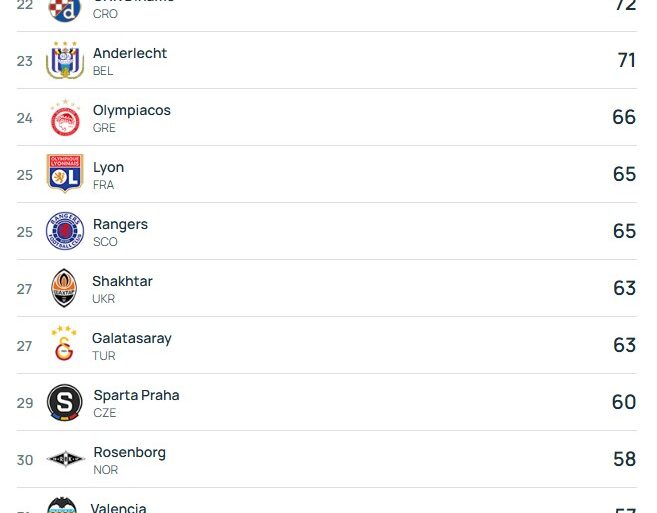Click Sparta Praha's score of 60
657x513 pixels.
pos(624,402)
